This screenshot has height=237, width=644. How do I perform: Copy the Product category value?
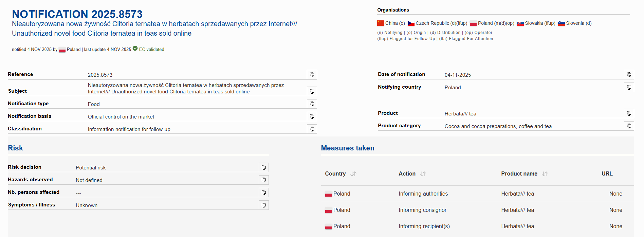coord(629,126)
